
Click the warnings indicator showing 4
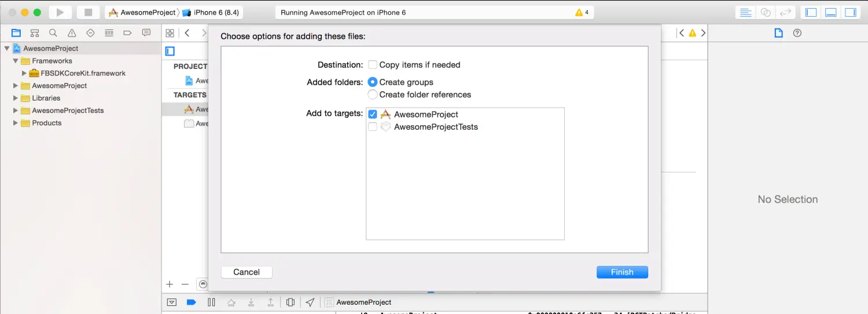pos(582,12)
